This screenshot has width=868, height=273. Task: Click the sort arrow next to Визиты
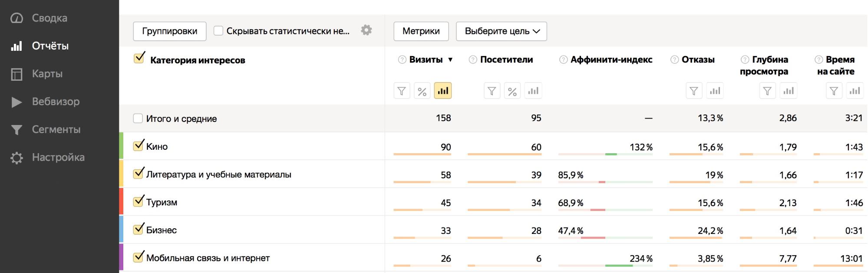[x=450, y=60]
